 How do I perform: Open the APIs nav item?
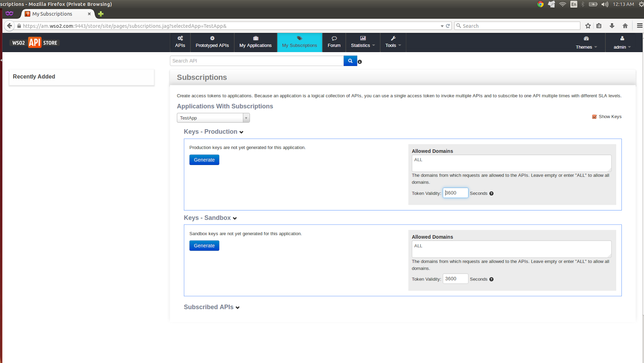point(180,42)
